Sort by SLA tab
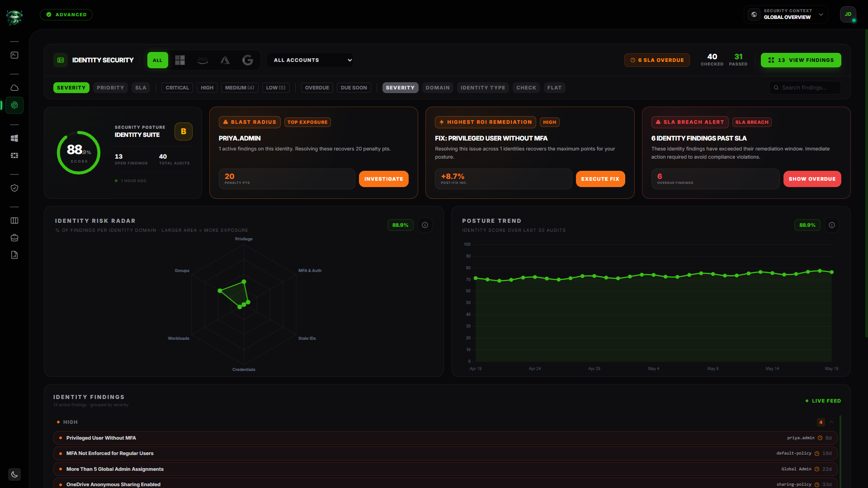Screen dimensions: 868x488 click(x=141, y=88)
